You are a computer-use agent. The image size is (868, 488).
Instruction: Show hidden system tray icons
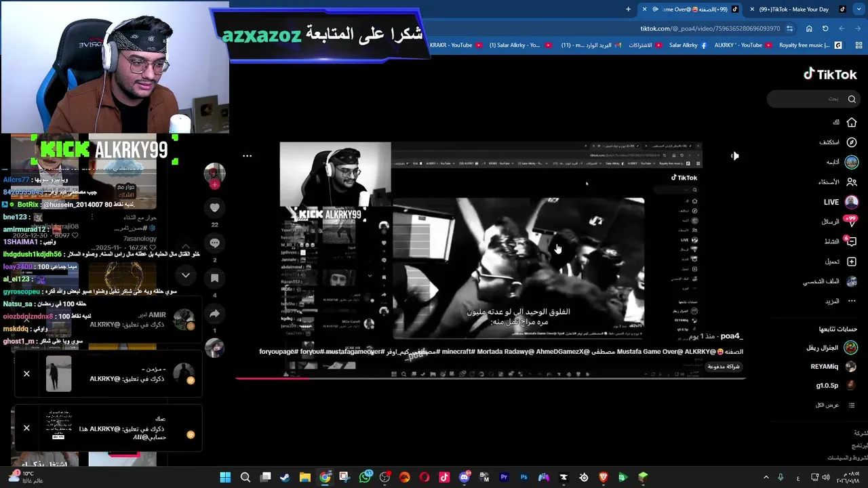[766, 477]
